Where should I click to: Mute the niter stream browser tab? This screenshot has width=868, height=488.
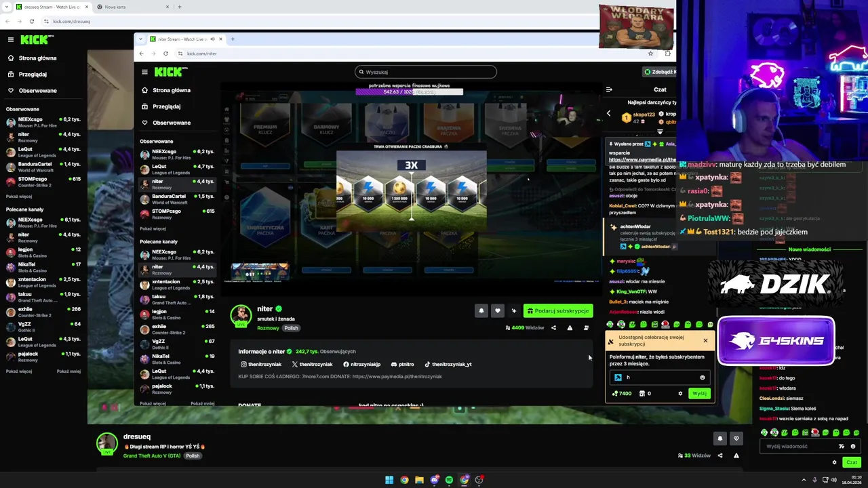click(x=212, y=39)
